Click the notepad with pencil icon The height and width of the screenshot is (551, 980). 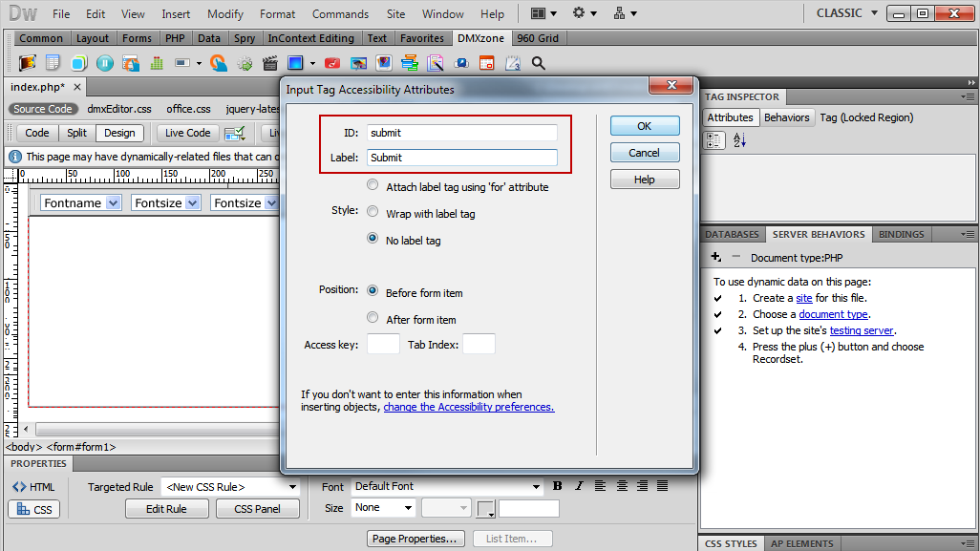[513, 63]
